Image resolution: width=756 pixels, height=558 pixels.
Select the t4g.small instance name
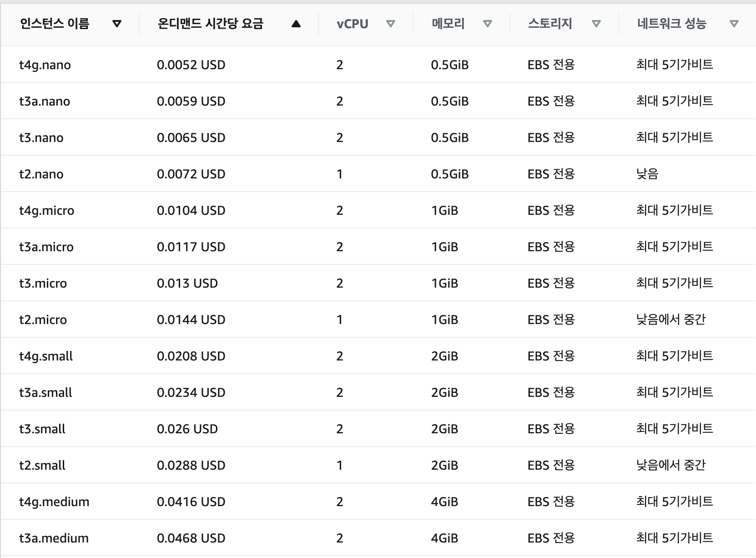tap(46, 356)
